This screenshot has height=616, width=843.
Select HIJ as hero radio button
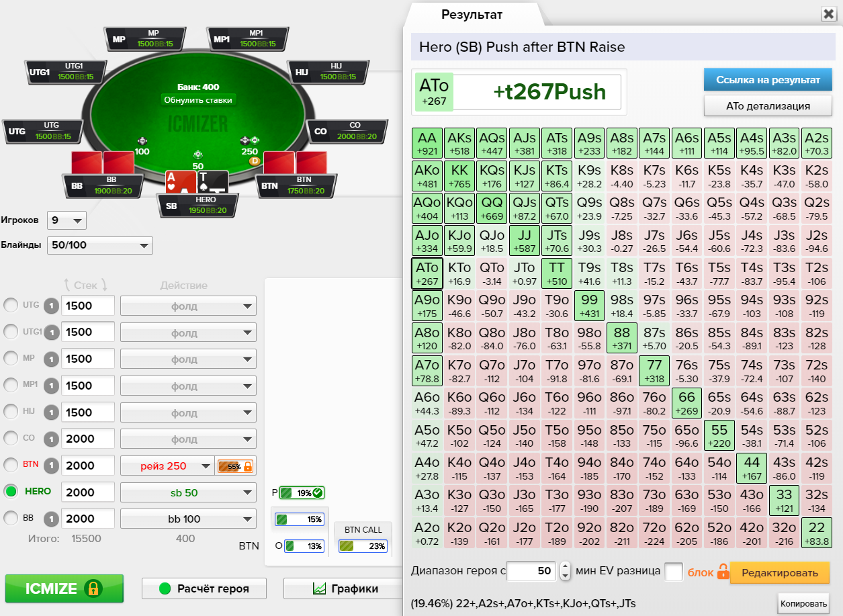[x=11, y=412]
